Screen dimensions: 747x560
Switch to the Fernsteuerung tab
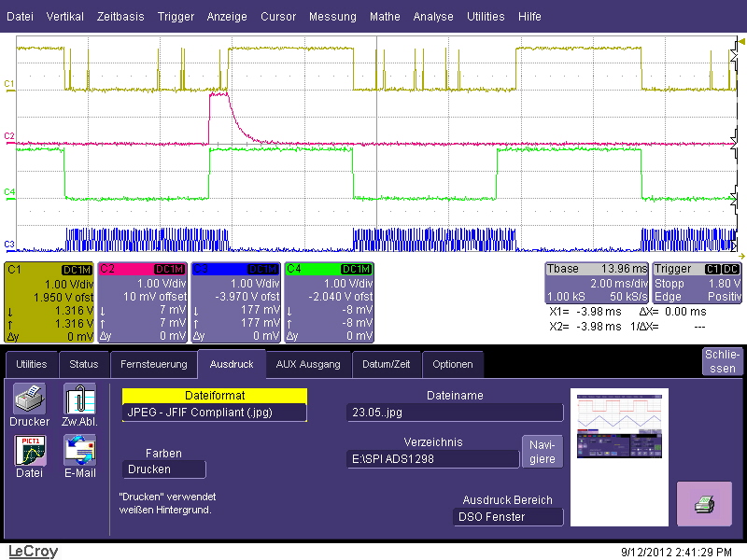click(x=154, y=364)
